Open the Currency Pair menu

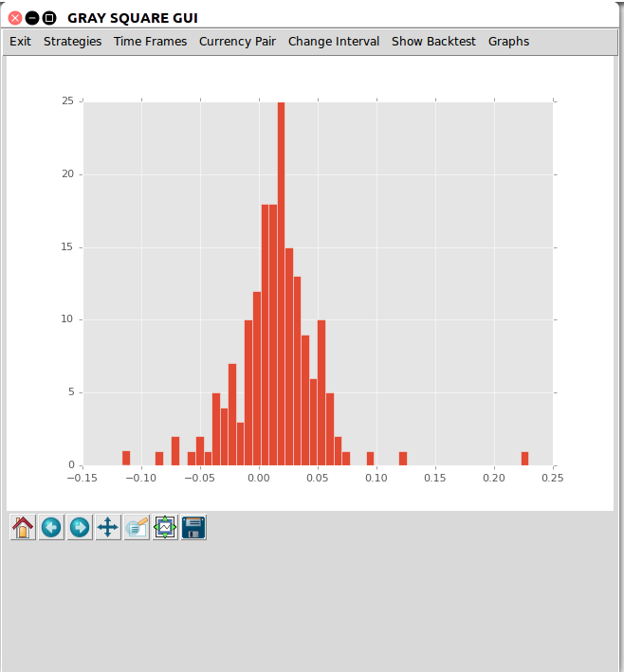coord(237,42)
